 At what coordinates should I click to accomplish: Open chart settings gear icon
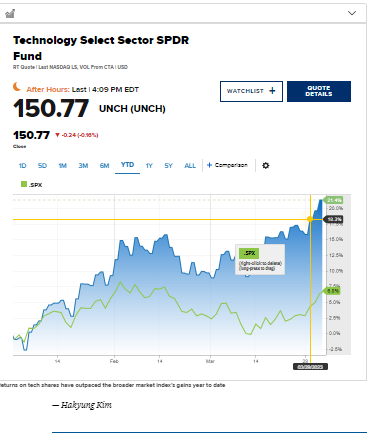coord(265,165)
